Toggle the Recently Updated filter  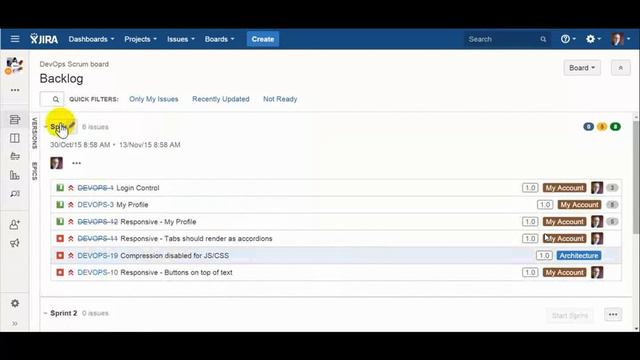point(221,99)
